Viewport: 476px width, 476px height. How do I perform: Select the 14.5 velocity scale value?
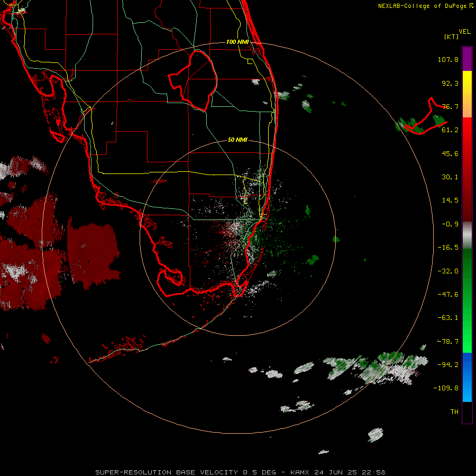click(450, 200)
